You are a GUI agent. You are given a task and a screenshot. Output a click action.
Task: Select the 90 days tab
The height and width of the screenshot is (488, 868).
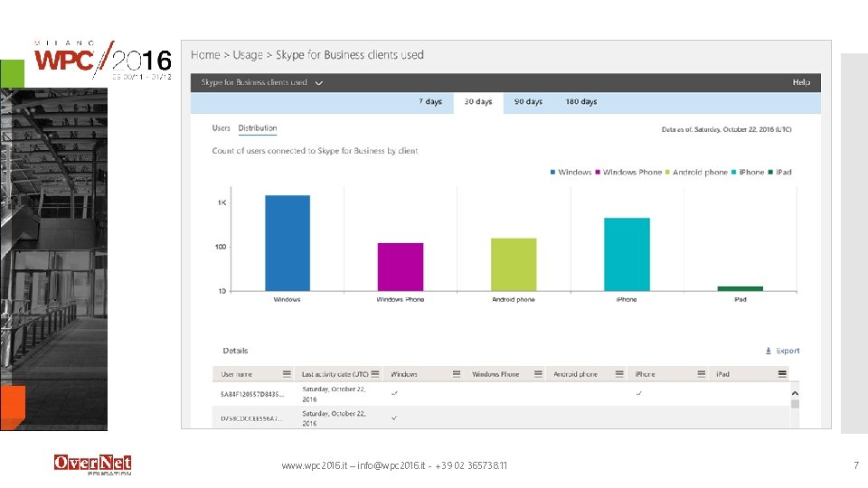click(x=528, y=102)
